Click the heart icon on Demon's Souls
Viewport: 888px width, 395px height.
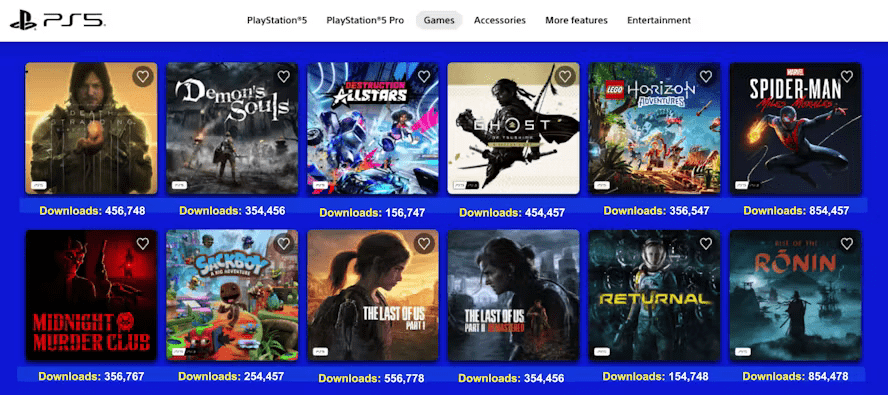coord(284,77)
